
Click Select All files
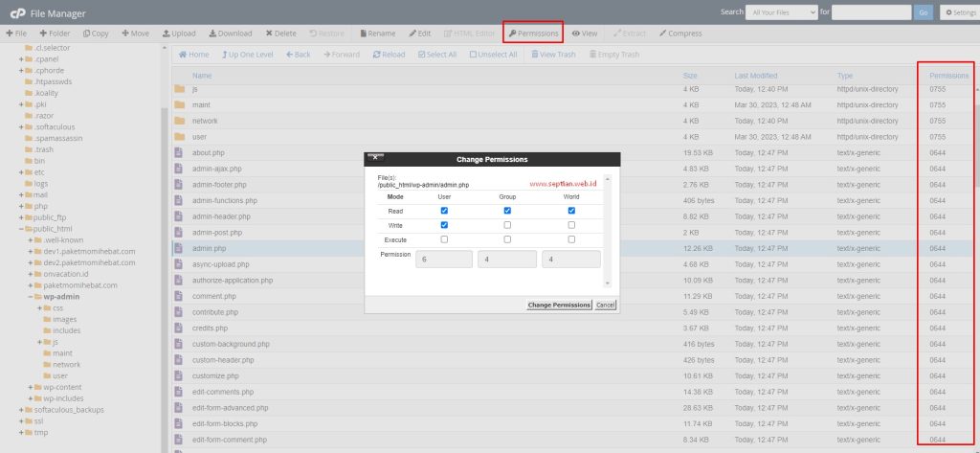pyautogui.click(x=436, y=55)
